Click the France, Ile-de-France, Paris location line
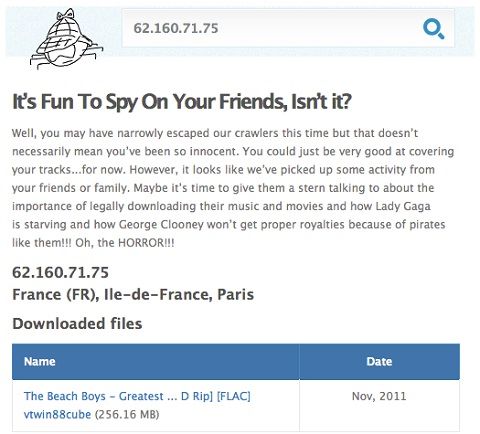This screenshot has height=434, width=480. 133,294
